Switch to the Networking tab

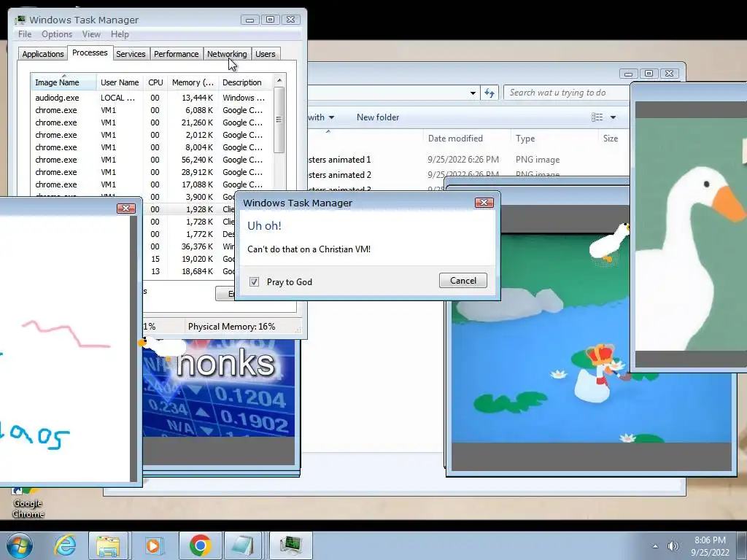pyautogui.click(x=227, y=54)
